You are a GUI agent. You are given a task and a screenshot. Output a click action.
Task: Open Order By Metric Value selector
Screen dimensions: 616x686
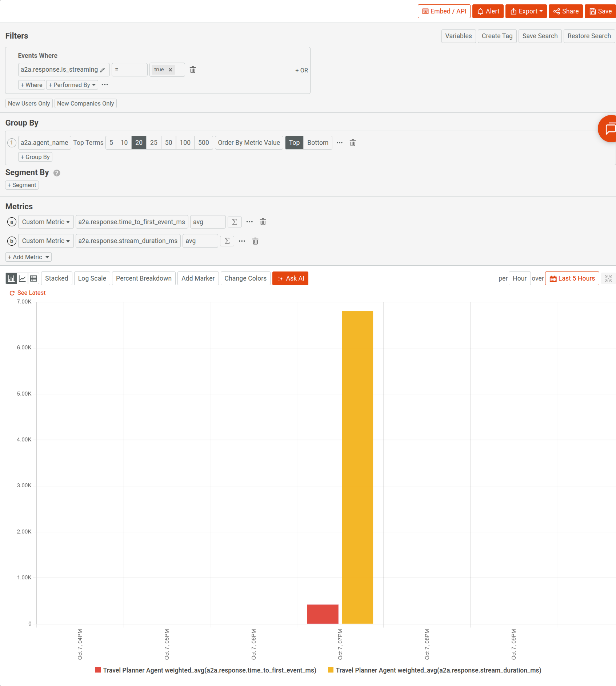pyautogui.click(x=249, y=143)
